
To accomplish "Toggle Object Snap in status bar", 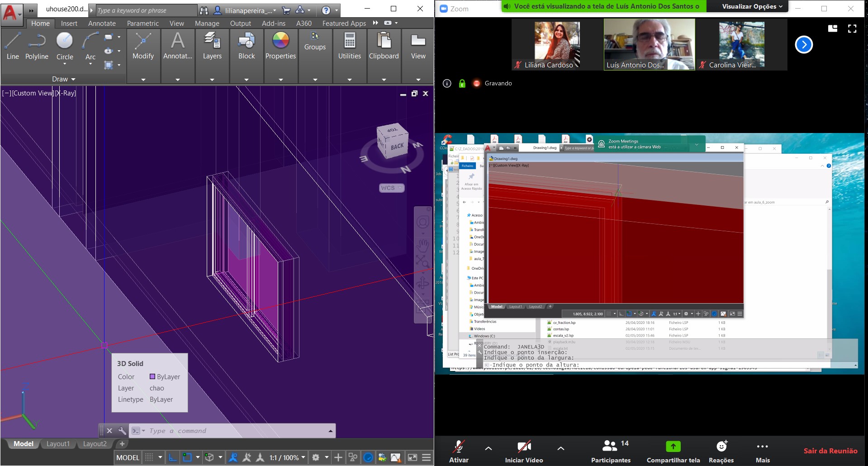I will [x=187, y=457].
